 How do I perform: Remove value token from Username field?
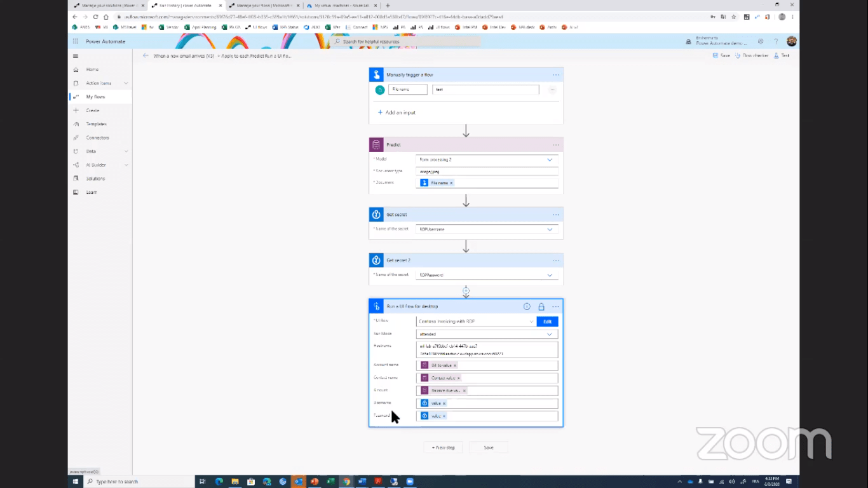[x=444, y=403]
